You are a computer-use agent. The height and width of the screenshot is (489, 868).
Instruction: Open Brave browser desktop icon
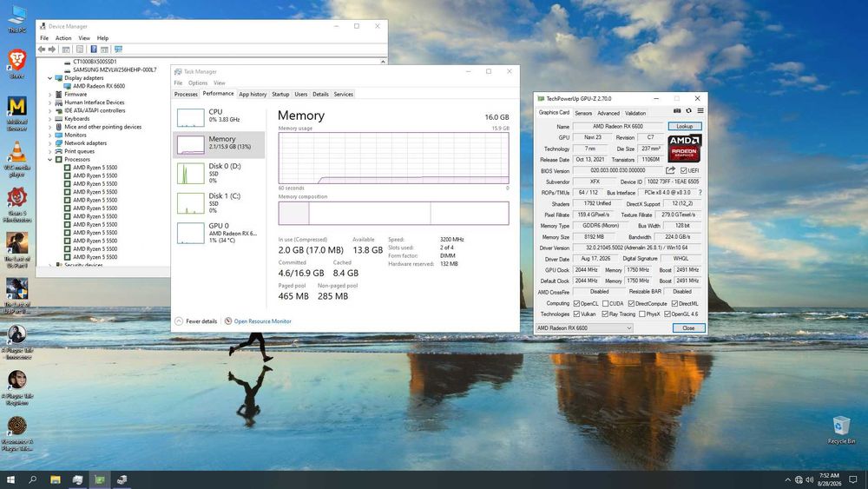tap(16, 63)
